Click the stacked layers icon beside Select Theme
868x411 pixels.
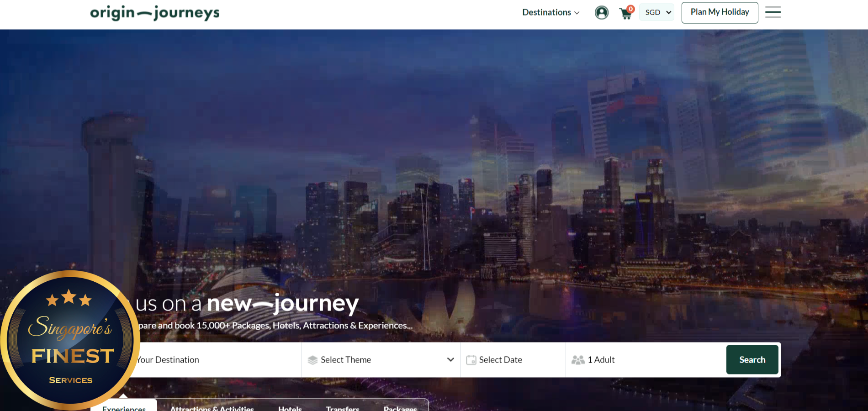click(312, 360)
